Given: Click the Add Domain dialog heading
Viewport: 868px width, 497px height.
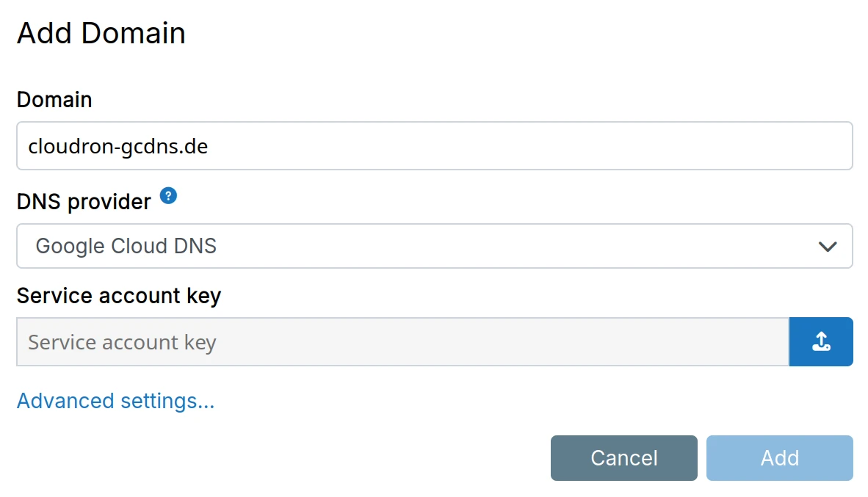Looking at the screenshot, I should tap(101, 34).
